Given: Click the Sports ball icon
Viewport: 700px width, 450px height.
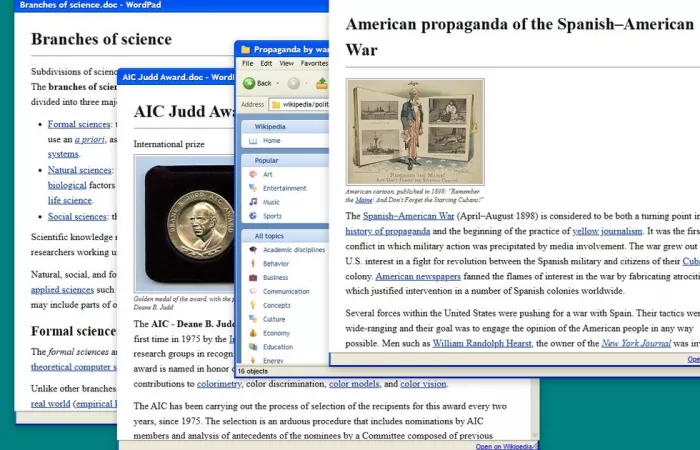Looking at the screenshot, I should [x=253, y=216].
